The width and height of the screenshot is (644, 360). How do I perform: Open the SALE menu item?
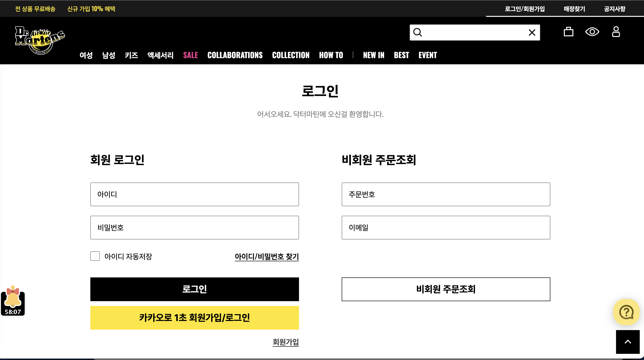click(190, 55)
